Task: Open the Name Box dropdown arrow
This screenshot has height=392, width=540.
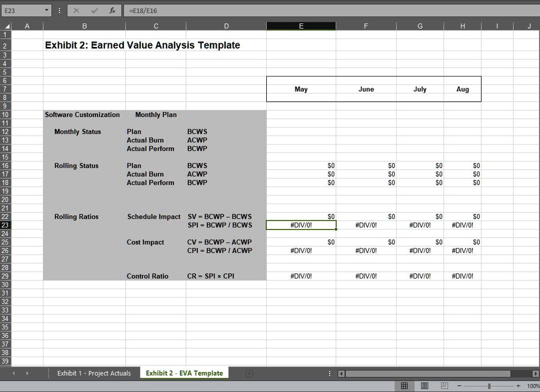Action: (x=46, y=10)
